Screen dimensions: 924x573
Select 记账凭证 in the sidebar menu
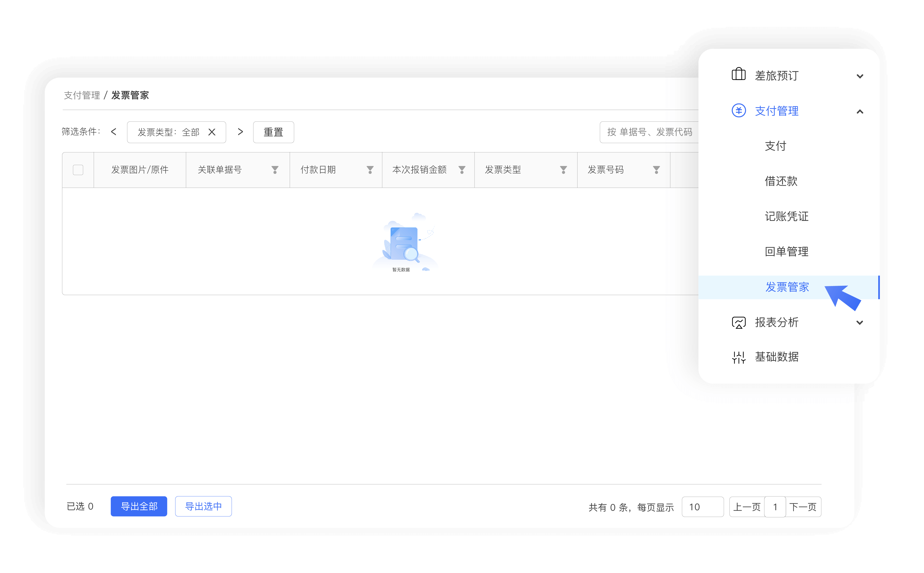tap(786, 216)
